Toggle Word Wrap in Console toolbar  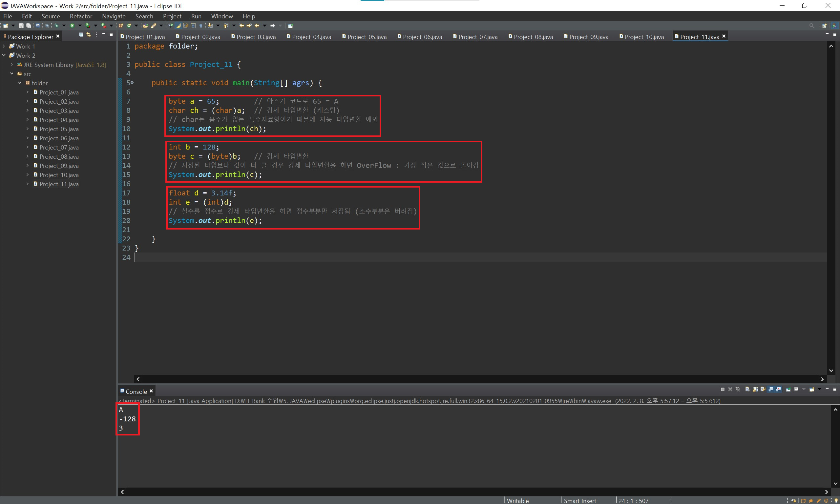tap(763, 389)
